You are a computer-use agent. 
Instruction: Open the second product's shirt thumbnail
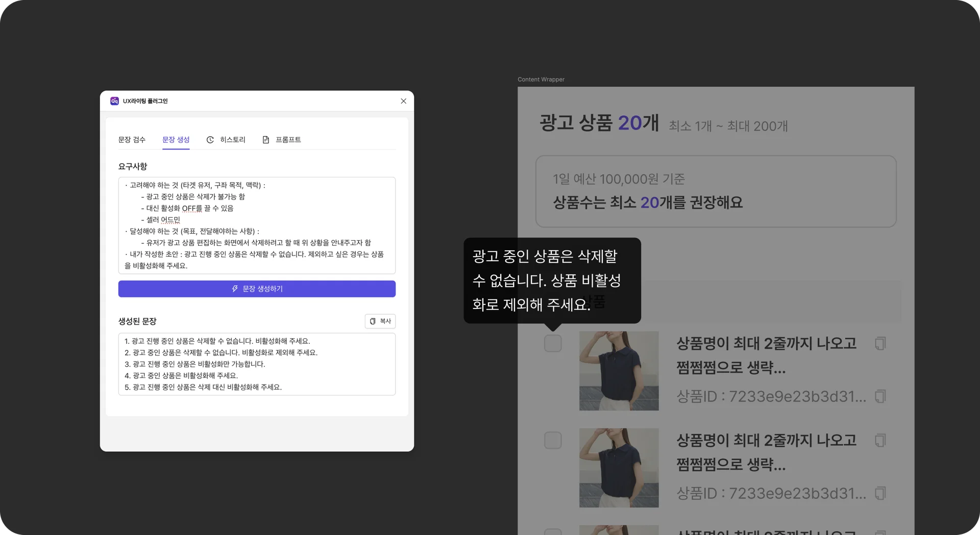click(x=619, y=468)
